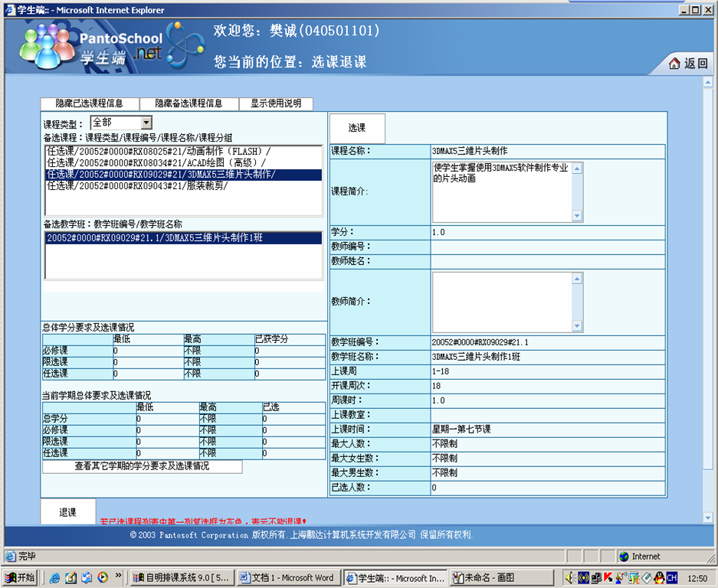Click the Internet zone globe icon in status bar

[624, 557]
